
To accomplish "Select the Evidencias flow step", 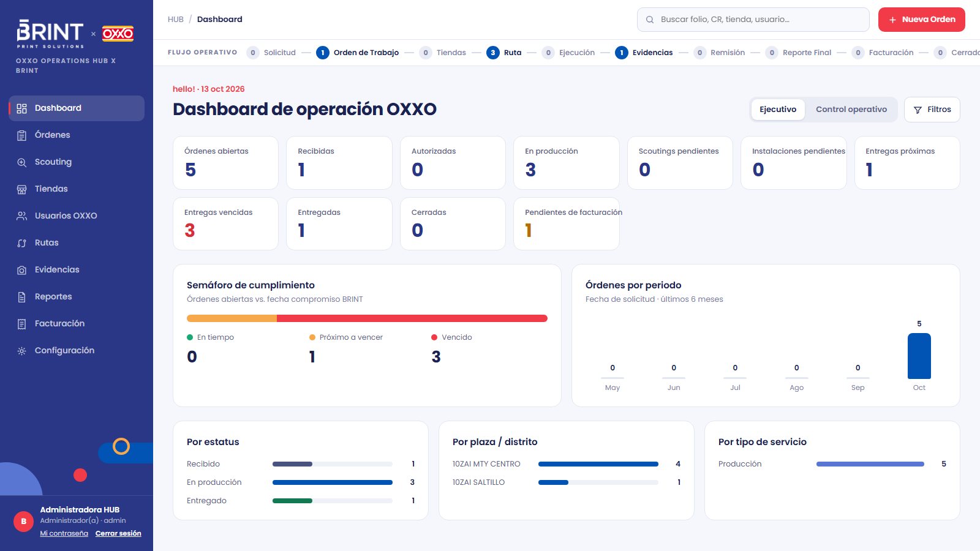I will pos(644,53).
